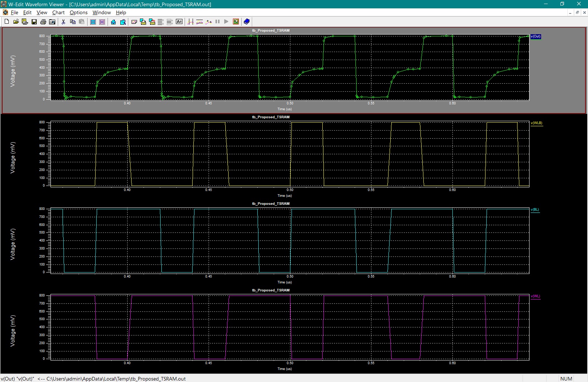Open the Chart menu
Image resolution: width=588 pixels, height=382 pixels.
[58, 12]
